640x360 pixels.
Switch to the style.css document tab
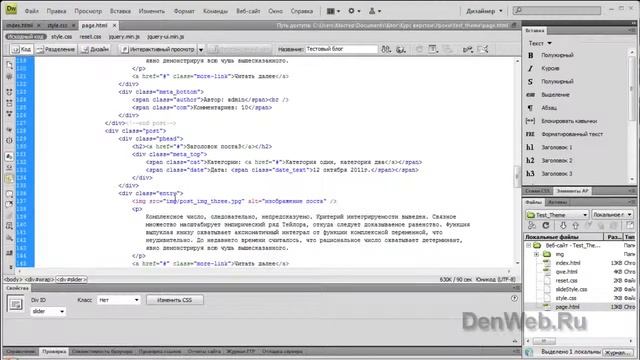(57, 25)
